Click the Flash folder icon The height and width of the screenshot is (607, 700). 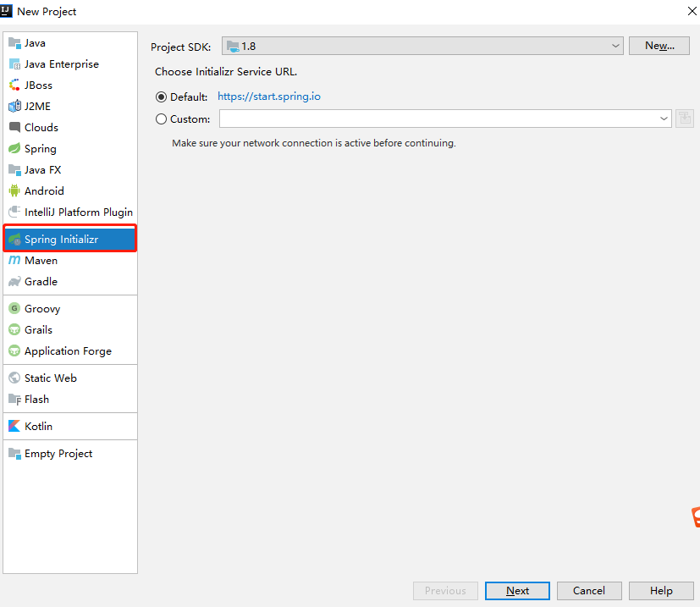point(14,400)
